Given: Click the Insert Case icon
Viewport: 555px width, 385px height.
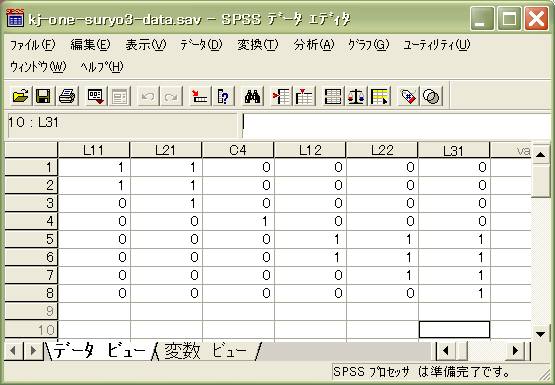Looking at the screenshot, I should tap(281, 96).
